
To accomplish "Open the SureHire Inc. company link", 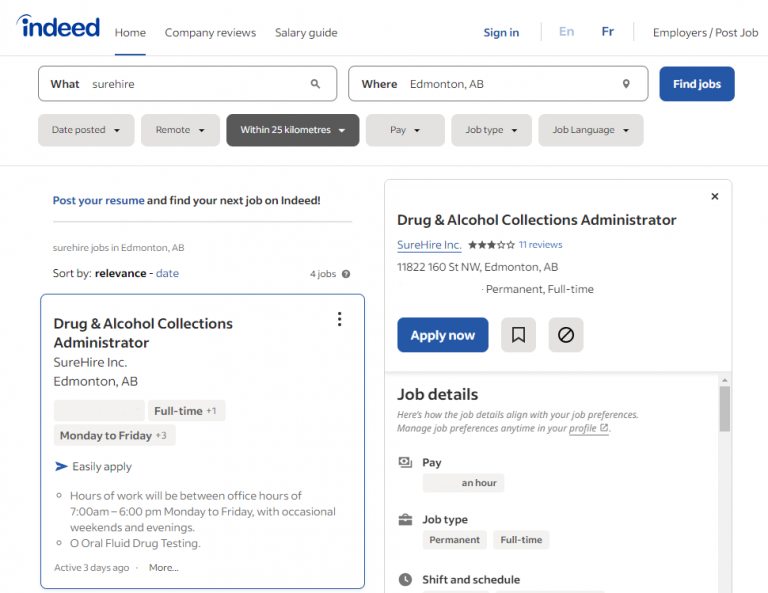I will [x=429, y=245].
